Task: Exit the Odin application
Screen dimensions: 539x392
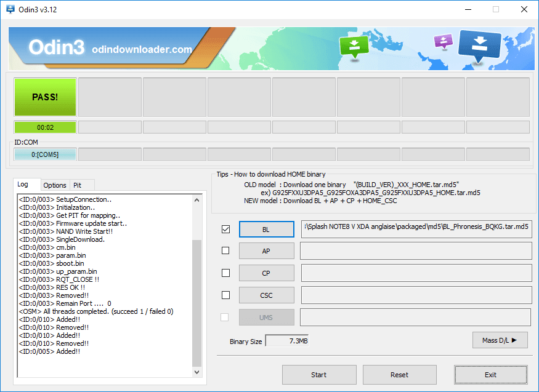Action: [490, 375]
